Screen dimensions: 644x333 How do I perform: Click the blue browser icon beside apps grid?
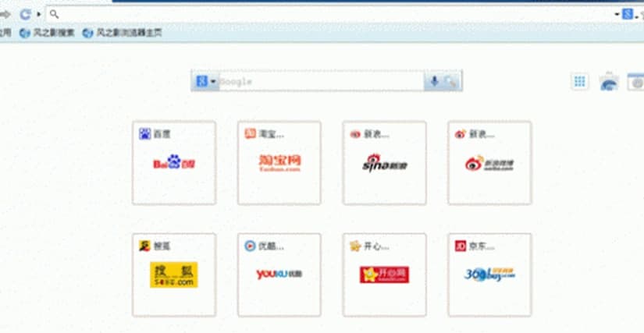[x=609, y=82]
